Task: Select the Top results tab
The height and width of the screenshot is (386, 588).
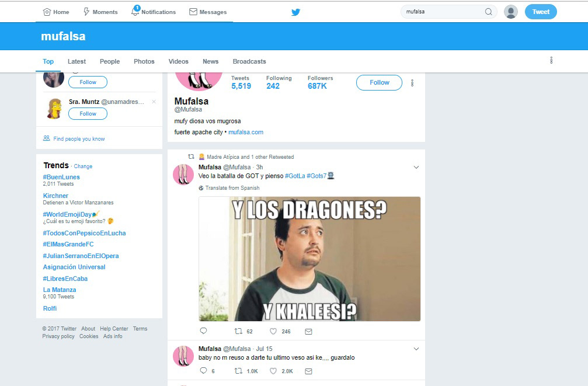Action: coord(48,61)
